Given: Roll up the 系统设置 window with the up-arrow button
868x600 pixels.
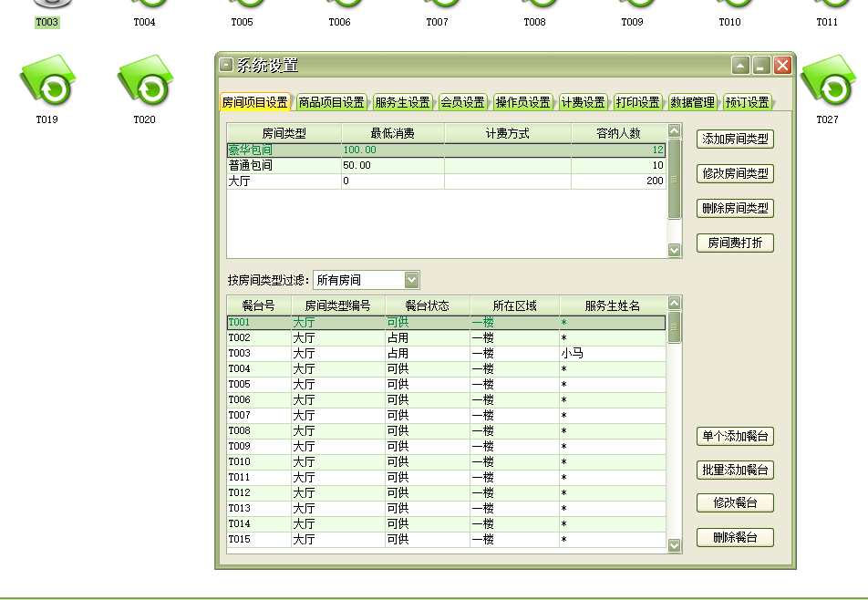Looking at the screenshot, I should (x=740, y=66).
